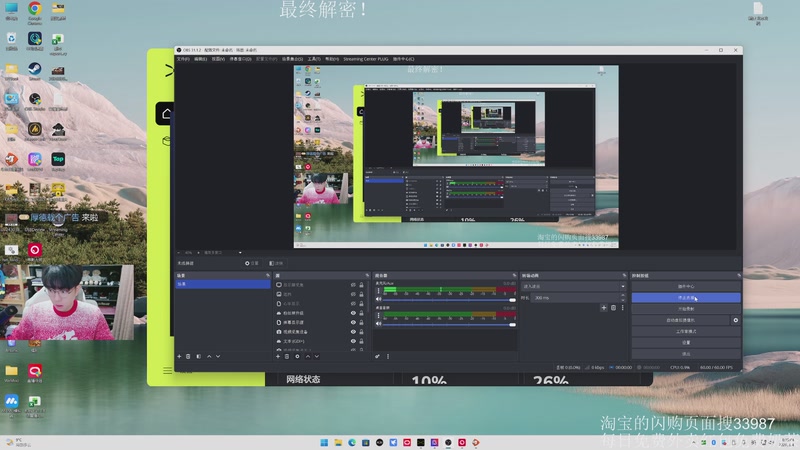This screenshot has height=450, width=800.
Task: Open the 停靠窗口(D) menu
Action: (240, 59)
